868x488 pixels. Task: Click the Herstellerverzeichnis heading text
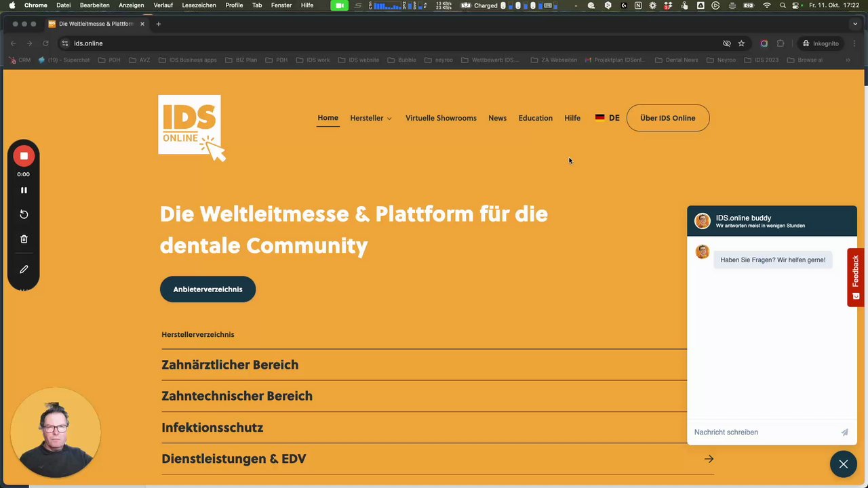click(x=198, y=334)
